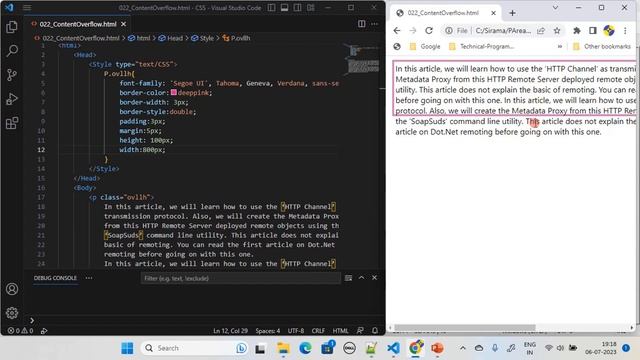
Task: Open the Source Control view
Action: 12,75
